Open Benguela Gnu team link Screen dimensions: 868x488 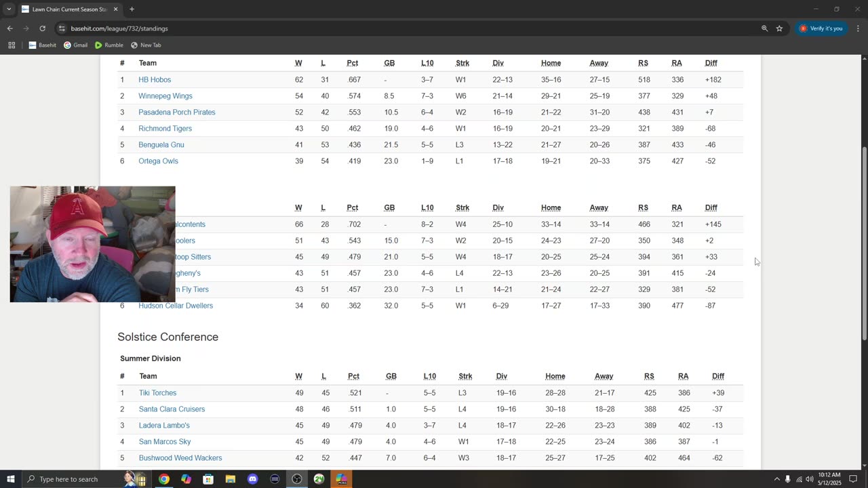click(x=161, y=145)
